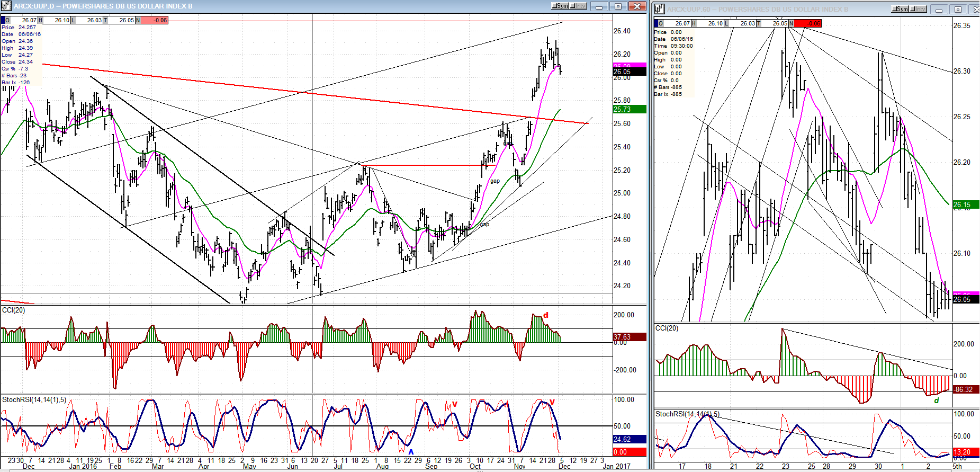
Task: Toggle Sym link on the daily chart
Action: [x=560, y=6]
